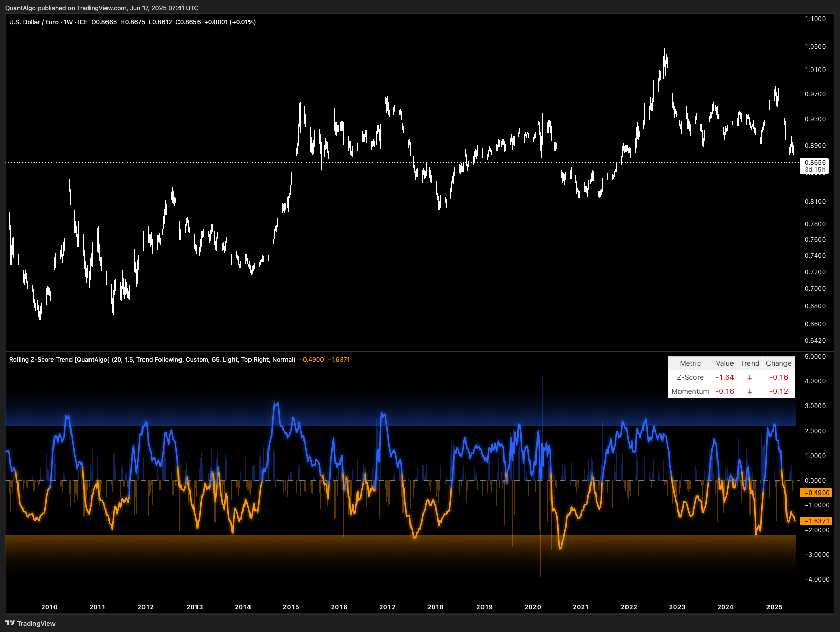Click the Z-Score down trend arrow
This screenshot has height=632, width=840.
[749, 377]
